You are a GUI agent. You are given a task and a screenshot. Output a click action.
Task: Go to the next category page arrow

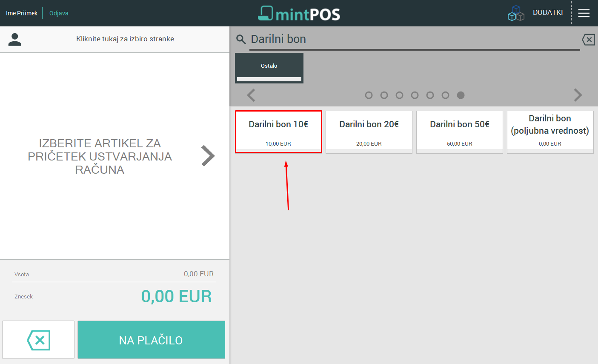pos(578,95)
